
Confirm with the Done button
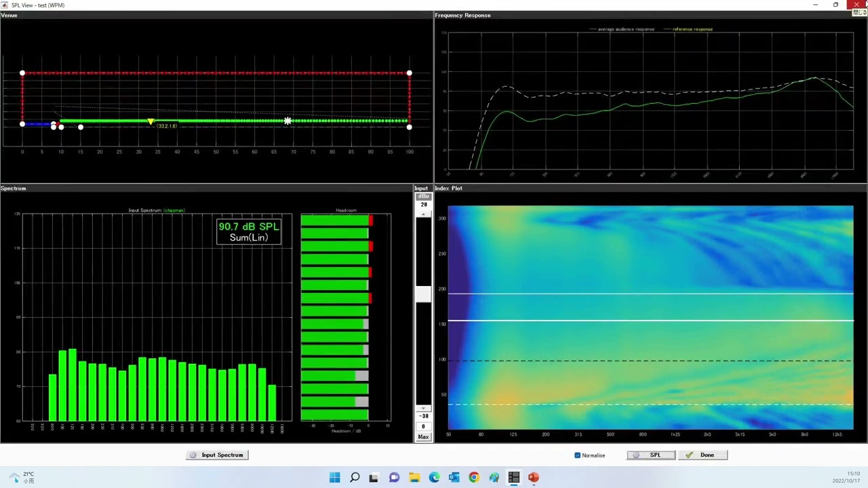click(703, 455)
